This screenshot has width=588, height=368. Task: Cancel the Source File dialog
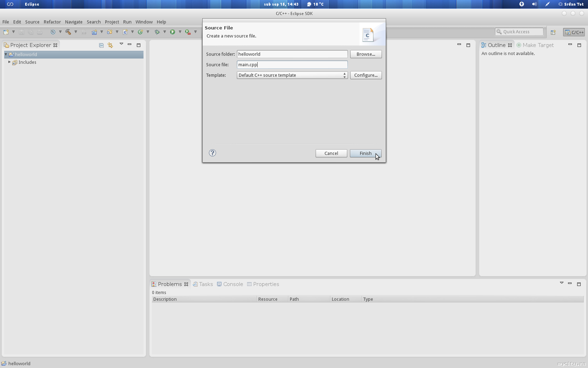(x=331, y=153)
